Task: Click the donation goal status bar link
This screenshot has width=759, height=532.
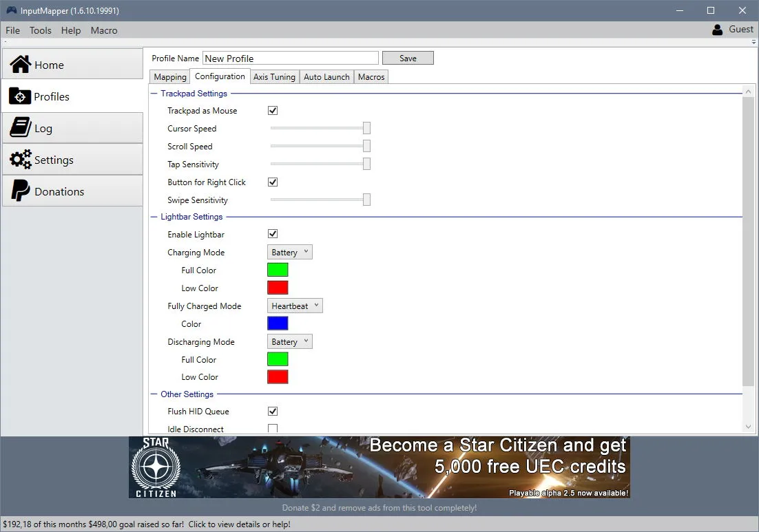Action: pos(147,524)
